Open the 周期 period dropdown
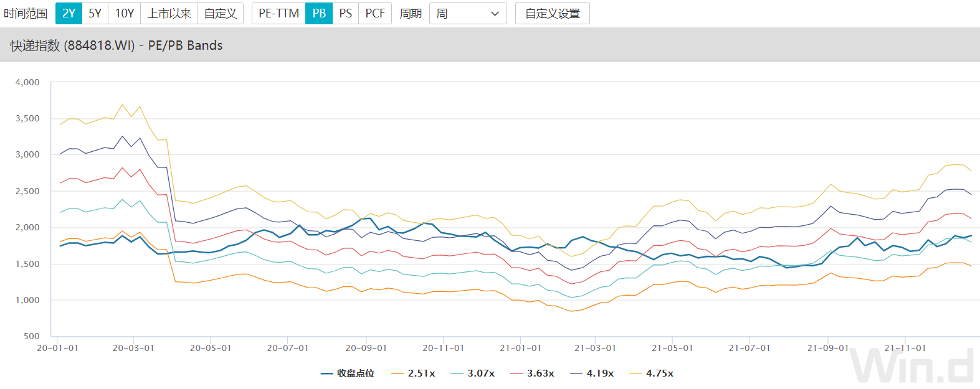Image resolution: width=980 pixels, height=389 pixels. coord(467,14)
